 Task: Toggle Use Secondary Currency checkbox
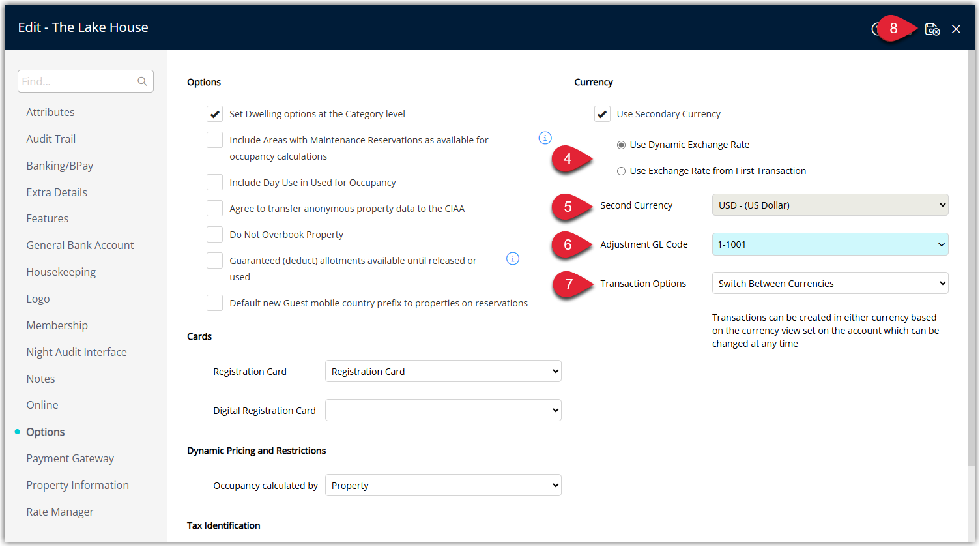coord(602,114)
